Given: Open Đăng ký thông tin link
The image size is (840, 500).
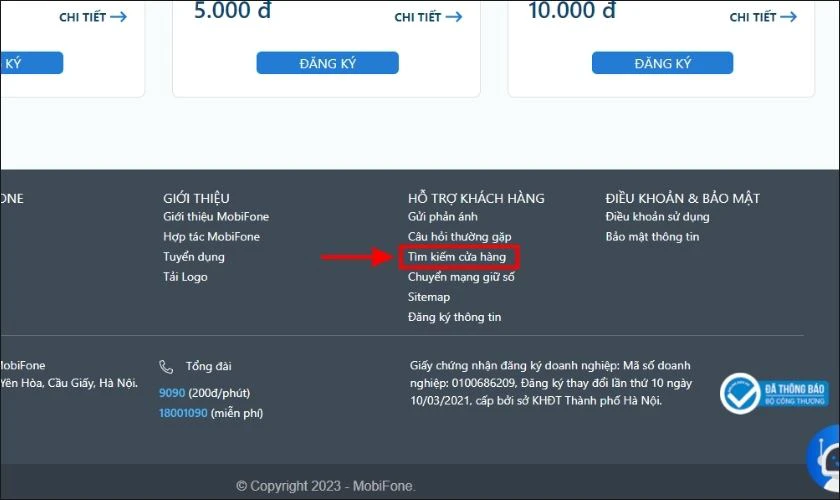Looking at the screenshot, I should click(x=454, y=317).
